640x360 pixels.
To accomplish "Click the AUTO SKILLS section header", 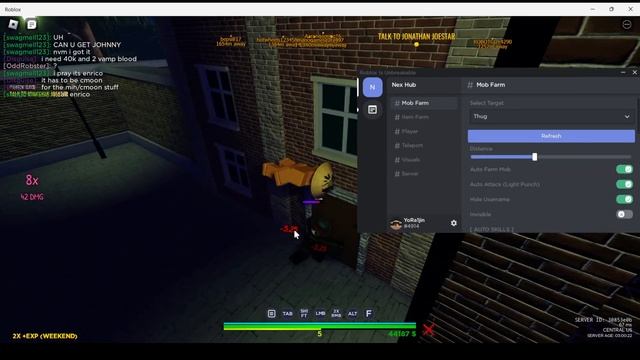I will (x=492, y=229).
